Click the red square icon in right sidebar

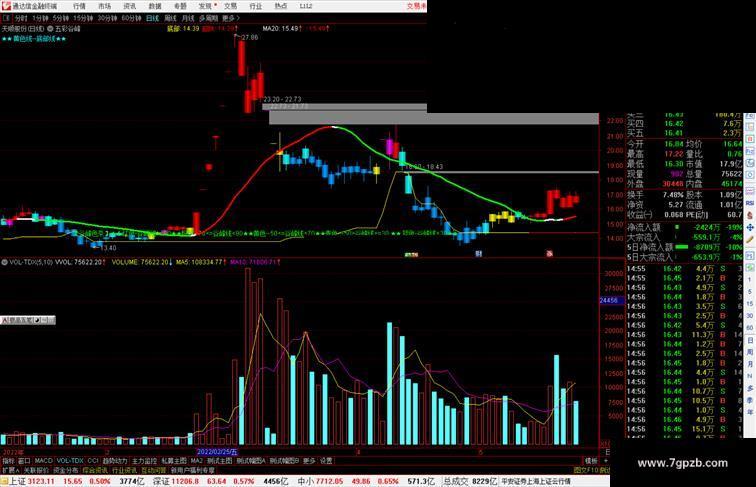point(750,139)
